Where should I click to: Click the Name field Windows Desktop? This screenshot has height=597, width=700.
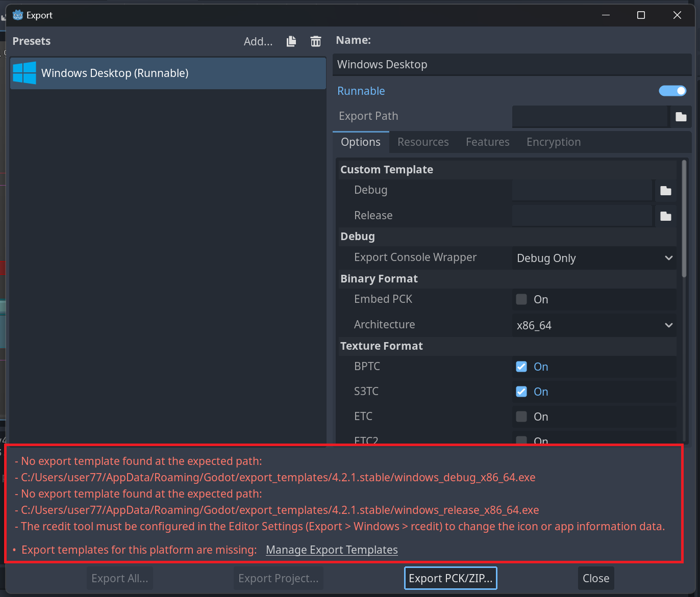click(512, 65)
